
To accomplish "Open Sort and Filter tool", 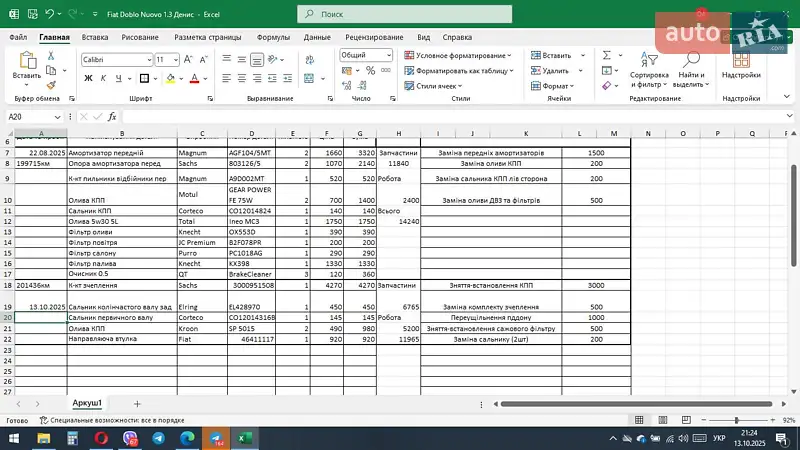I will 649,68.
